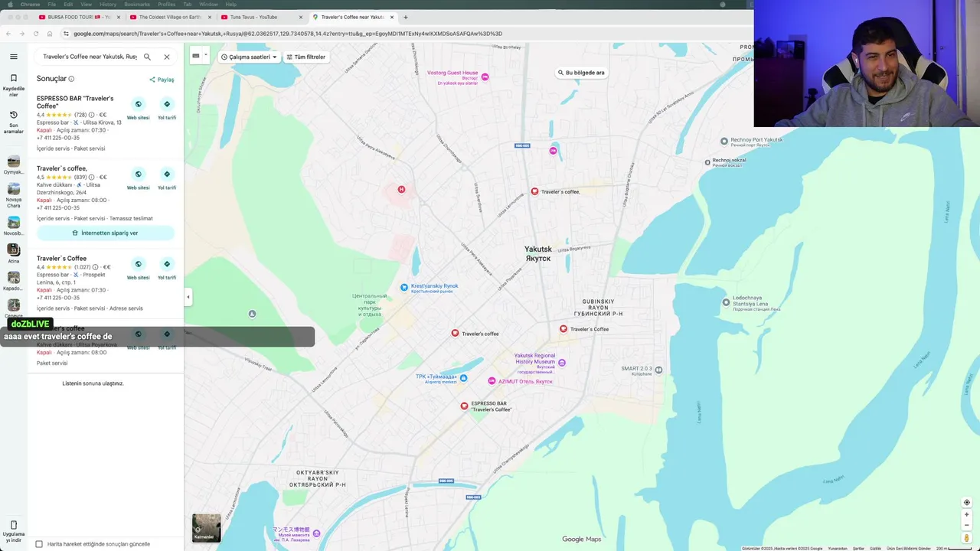The image size is (980, 551).
Task: Collapse the side results panel
Action: [x=188, y=297]
